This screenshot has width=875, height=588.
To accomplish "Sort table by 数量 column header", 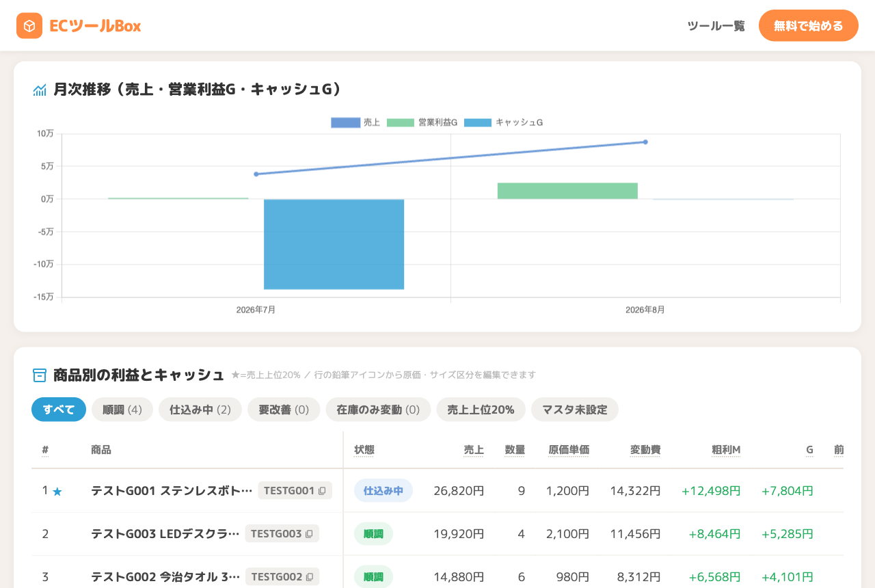I will click(515, 450).
